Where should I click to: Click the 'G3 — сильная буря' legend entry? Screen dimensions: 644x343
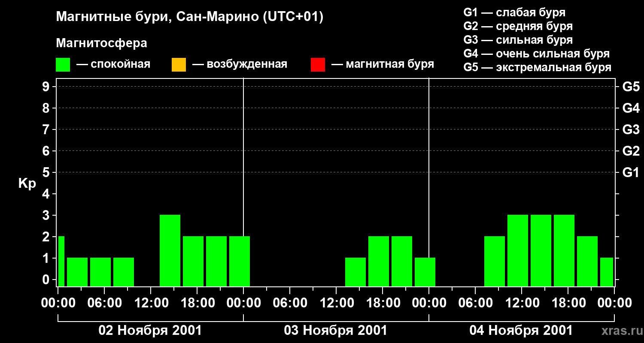[x=518, y=40]
